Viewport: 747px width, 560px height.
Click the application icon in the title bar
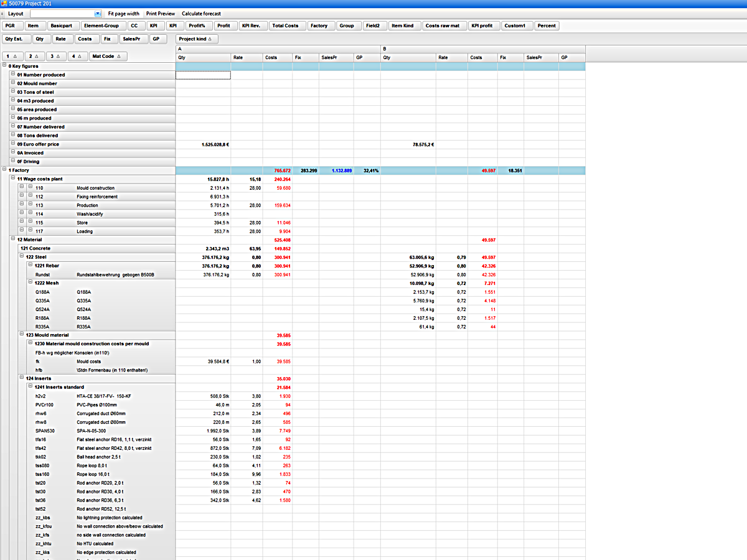5,4
